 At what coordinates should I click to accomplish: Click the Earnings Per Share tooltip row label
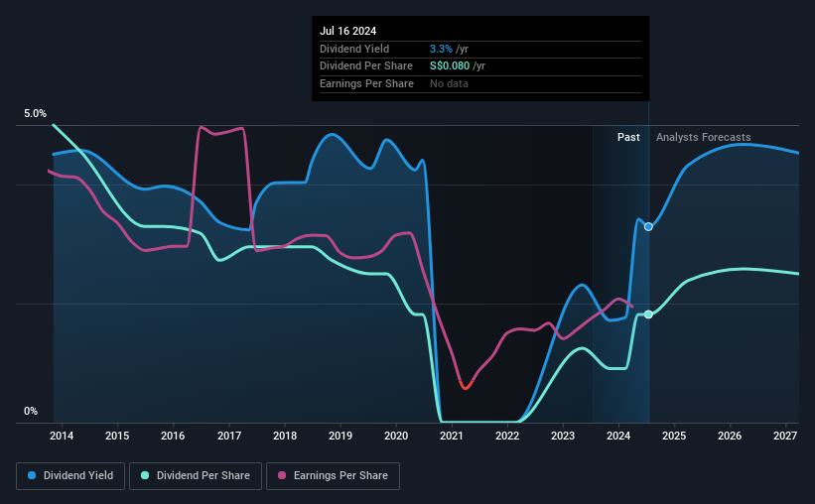click(366, 83)
